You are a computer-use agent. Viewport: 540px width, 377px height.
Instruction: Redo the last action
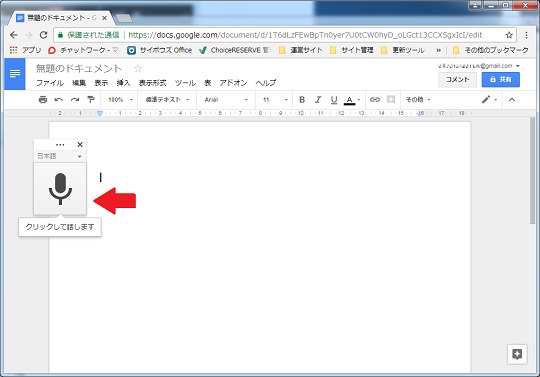pyautogui.click(x=75, y=100)
